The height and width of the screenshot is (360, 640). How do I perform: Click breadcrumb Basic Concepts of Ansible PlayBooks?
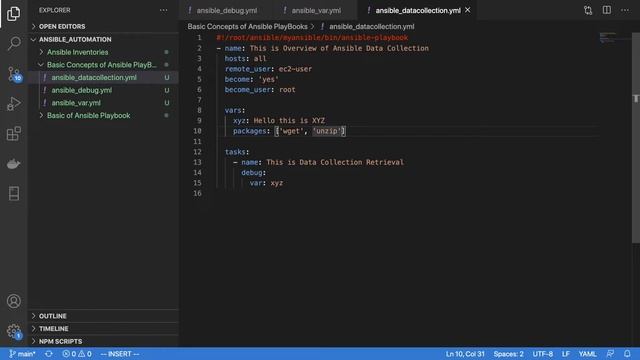click(247, 27)
